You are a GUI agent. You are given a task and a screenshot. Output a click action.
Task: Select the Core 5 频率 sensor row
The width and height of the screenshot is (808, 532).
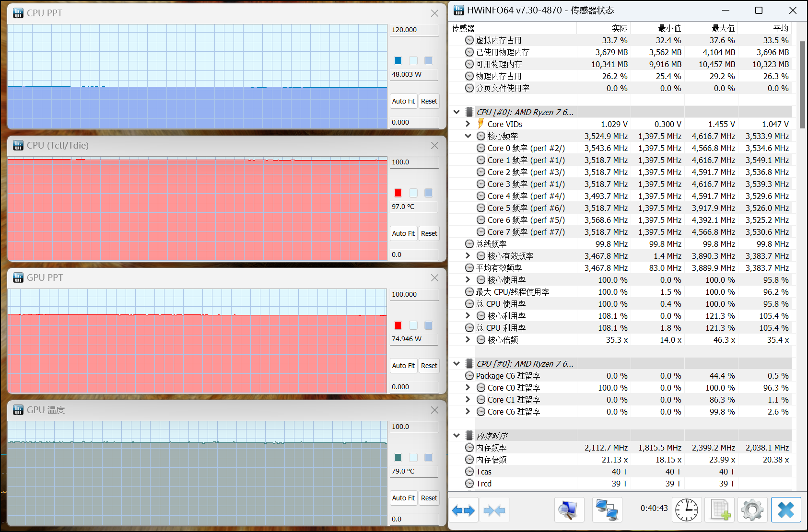(x=526, y=208)
